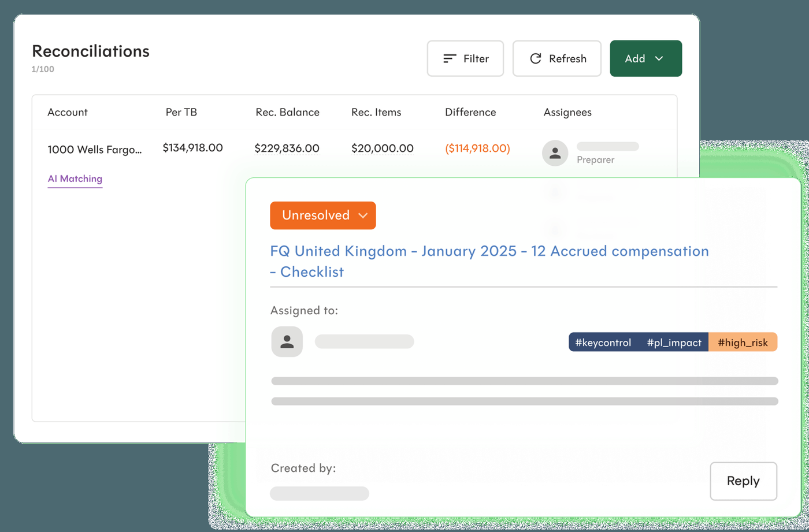Click the Per TB value $134,918.00
This screenshot has height=532, width=809.
pos(192,148)
